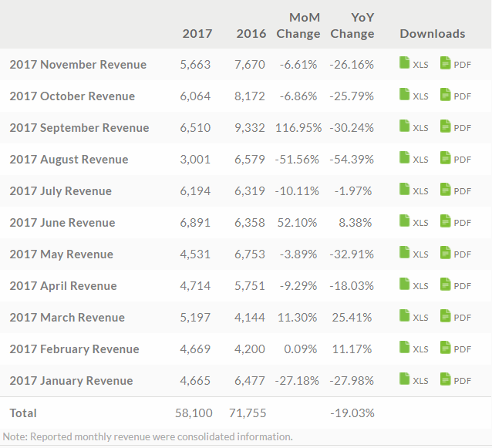492x448 pixels.
Task: Download June 2017 revenue XLS spreadsheet
Action: pos(413,222)
